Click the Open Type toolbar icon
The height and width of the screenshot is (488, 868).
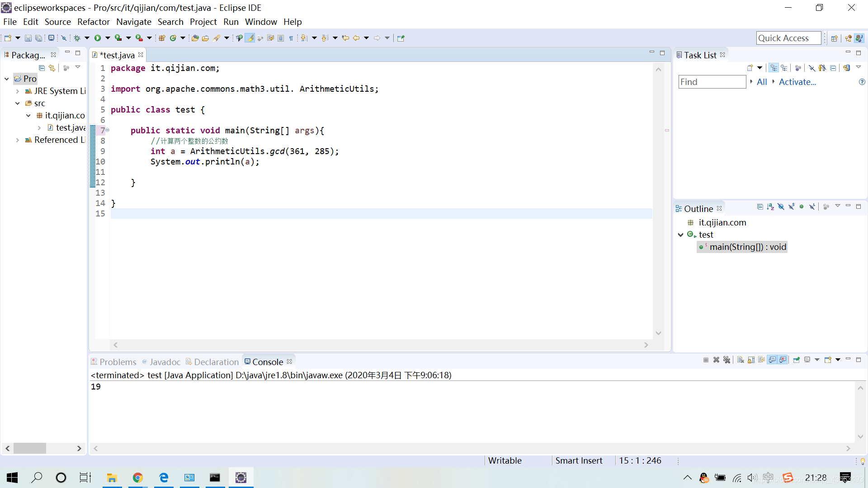pos(195,38)
